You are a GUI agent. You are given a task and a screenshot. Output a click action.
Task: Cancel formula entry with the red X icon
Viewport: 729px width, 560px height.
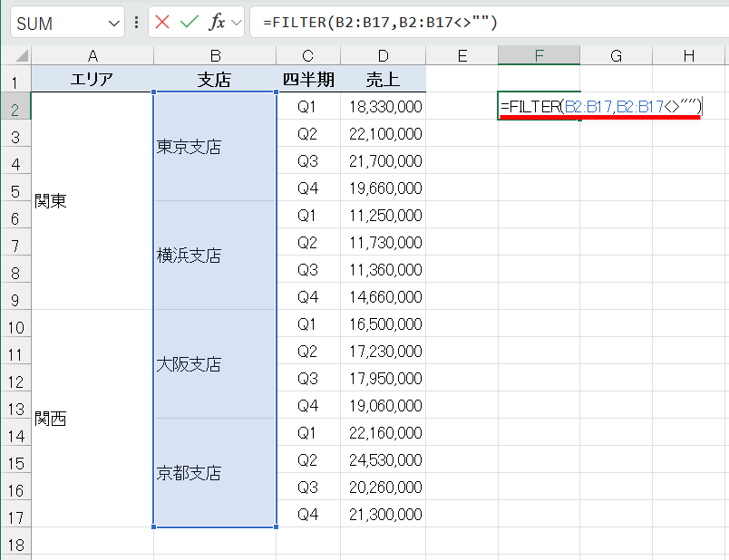click(160, 21)
